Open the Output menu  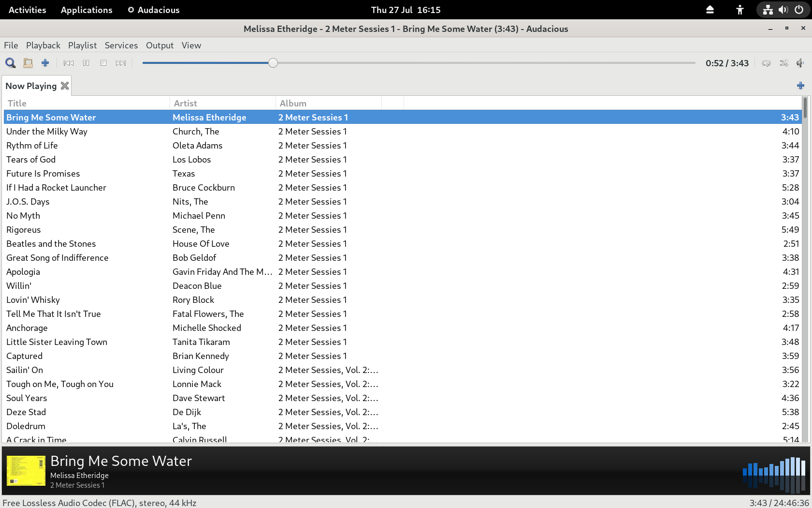159,45
